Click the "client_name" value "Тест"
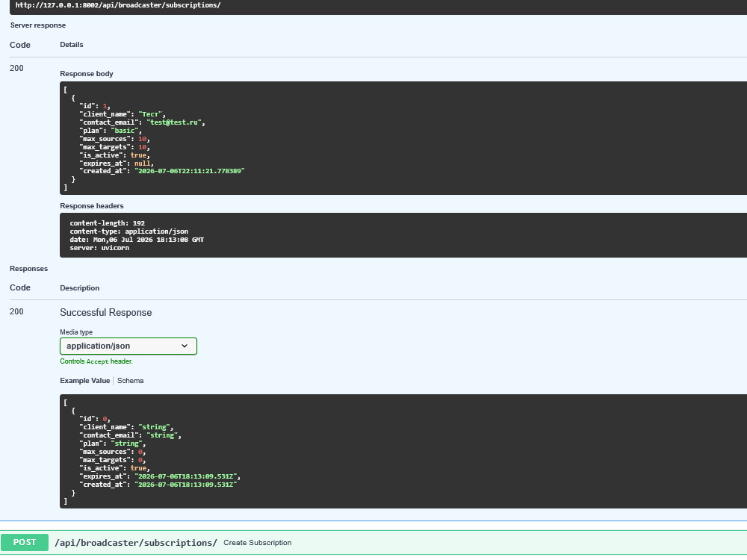Viewport: 747px width, 560px height. pos(150,114)
